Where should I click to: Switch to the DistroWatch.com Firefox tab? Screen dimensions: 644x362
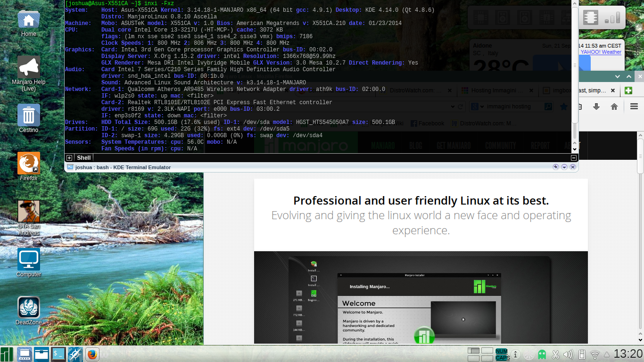click(416, 90)
